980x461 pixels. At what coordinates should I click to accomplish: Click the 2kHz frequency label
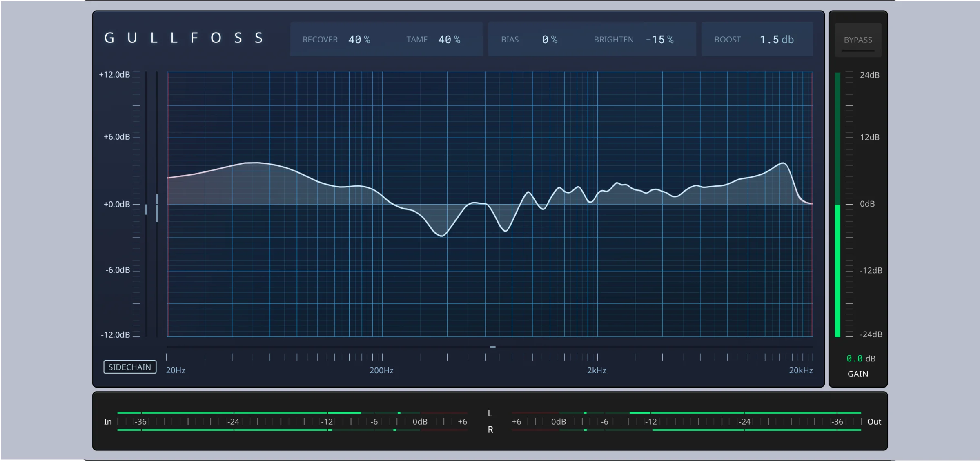(597, 370)
